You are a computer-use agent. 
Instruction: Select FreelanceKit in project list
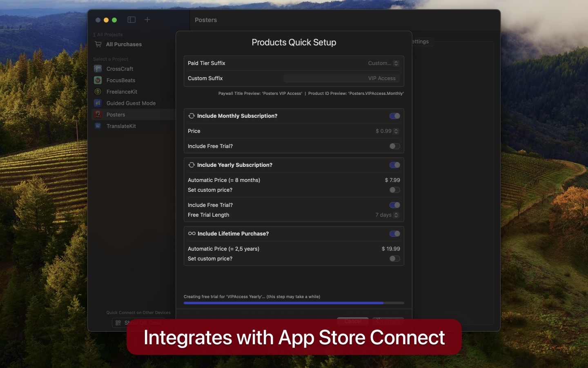pos(122,92)
